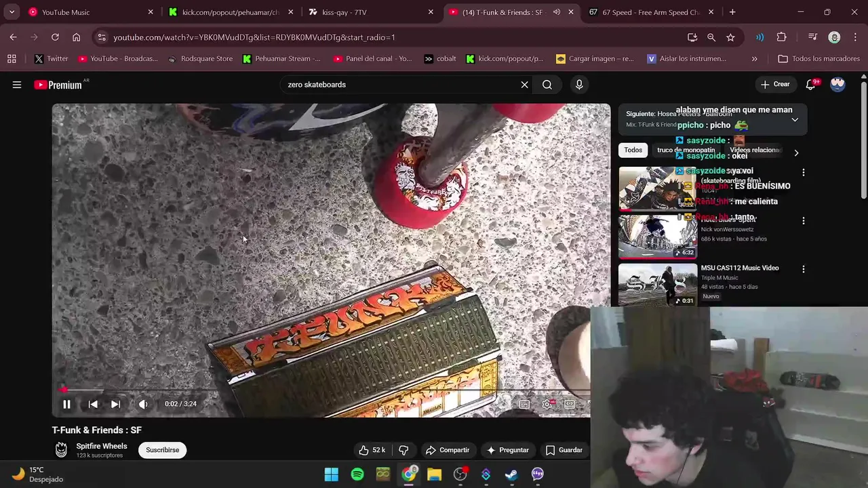Dislike the video
The height and width of the screenshot is (488, 868).
pyautogui.click(x=403, y=450)
